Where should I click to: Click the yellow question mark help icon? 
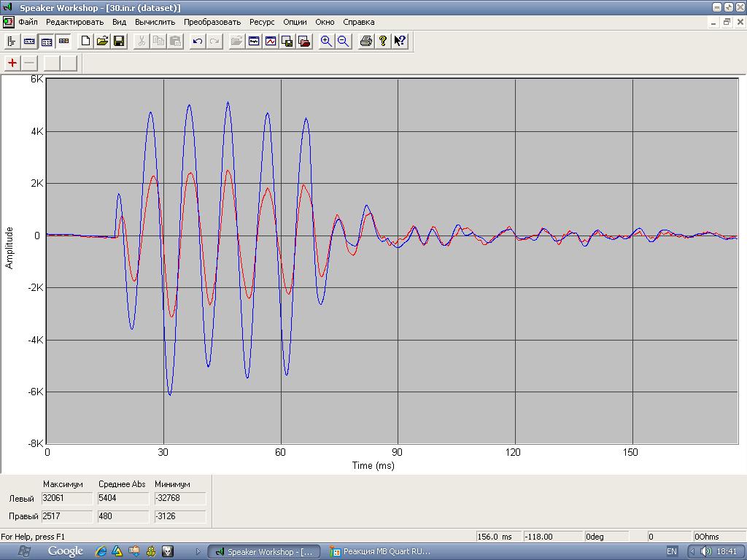(383, 42)
